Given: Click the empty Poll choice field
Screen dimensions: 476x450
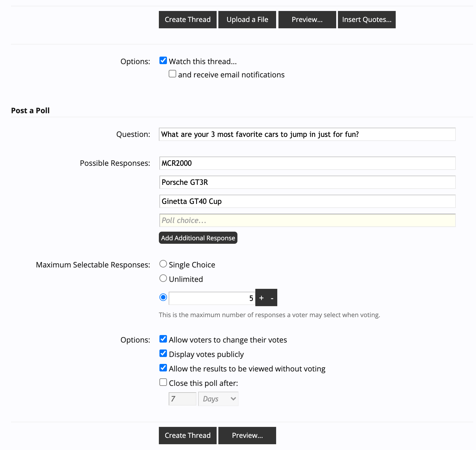Looking at the screenshot, I should point(307,220).
